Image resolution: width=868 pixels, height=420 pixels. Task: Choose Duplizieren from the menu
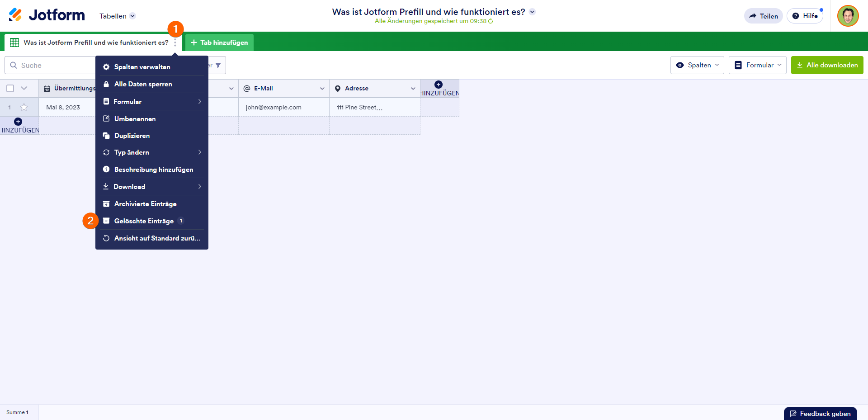coord(152,136)
